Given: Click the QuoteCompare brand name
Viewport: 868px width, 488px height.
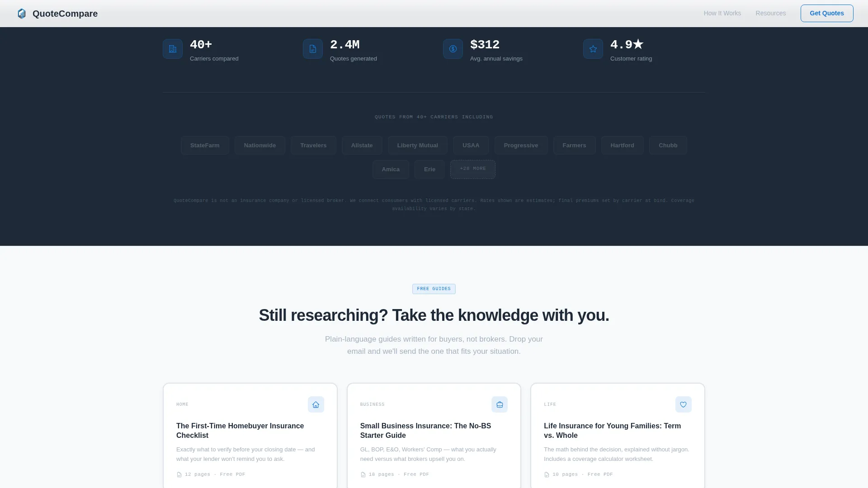Looking at the screenshot, I should point(65,14).
